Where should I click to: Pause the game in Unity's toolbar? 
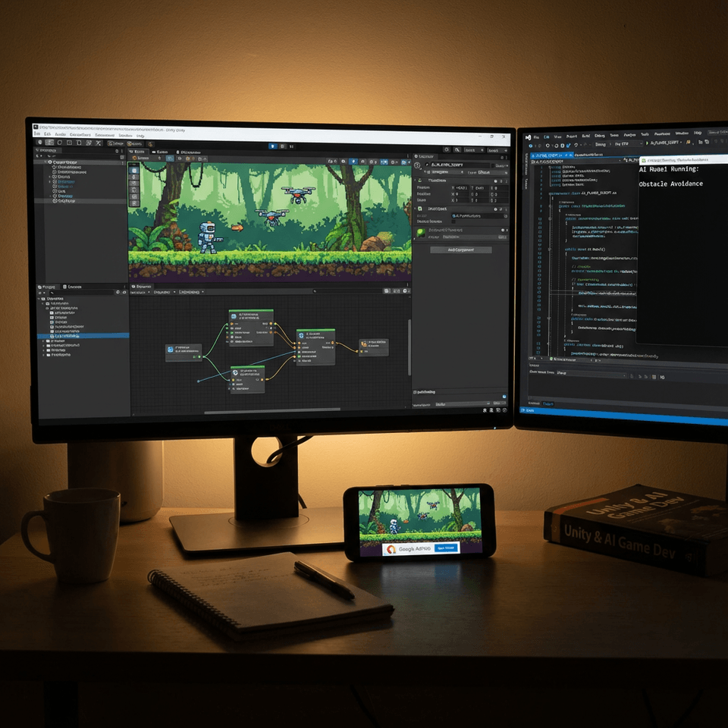282,146
